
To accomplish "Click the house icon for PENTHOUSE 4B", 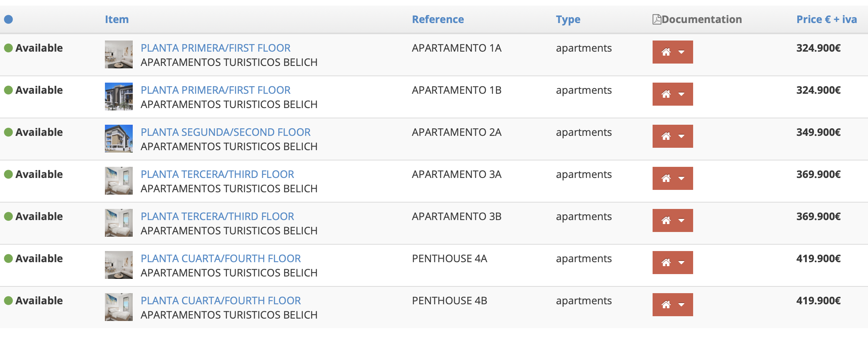I will [x=666, y=305].
